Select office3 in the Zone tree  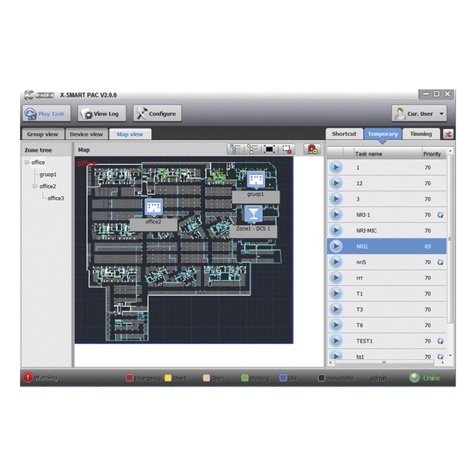56,198
